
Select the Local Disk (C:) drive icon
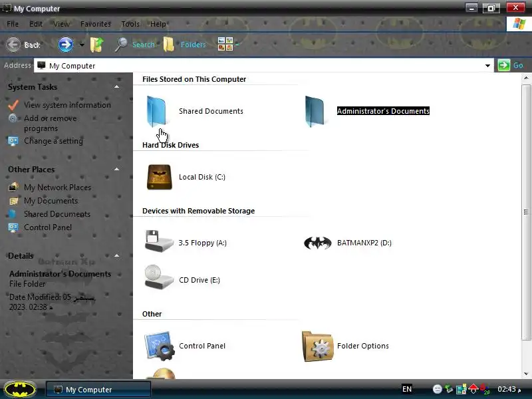tap(159, 177)
